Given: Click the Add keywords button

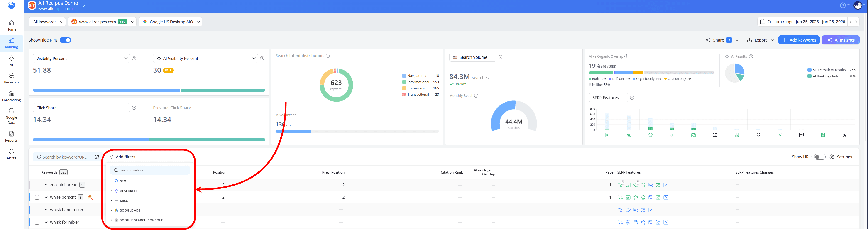Looking at the screenshot, I should pyautogui.click(x=799, y=40).
